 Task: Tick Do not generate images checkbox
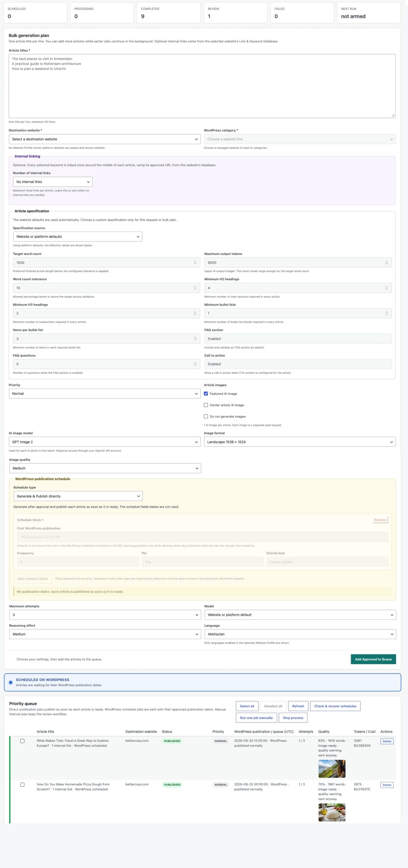(206, 416)
